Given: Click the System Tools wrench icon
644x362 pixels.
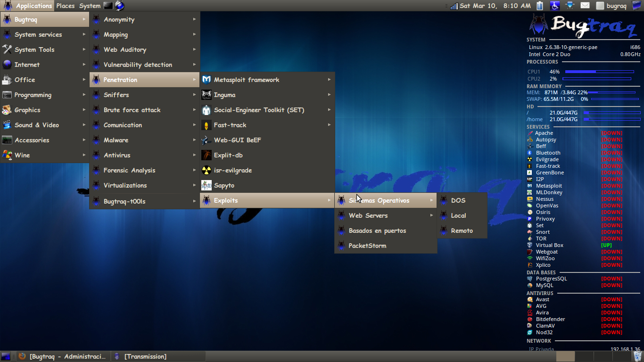Looking at the screenshot, I should click(x=7, y=49).
